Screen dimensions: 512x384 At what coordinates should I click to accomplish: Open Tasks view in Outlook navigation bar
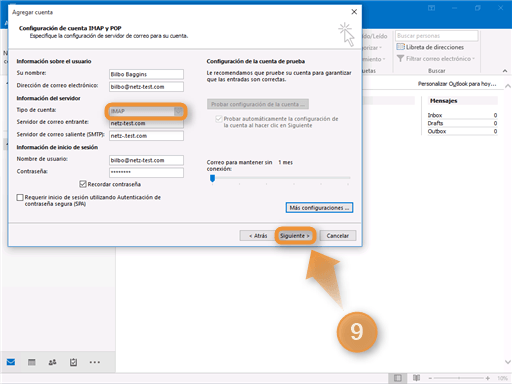(x=73, y=362)
